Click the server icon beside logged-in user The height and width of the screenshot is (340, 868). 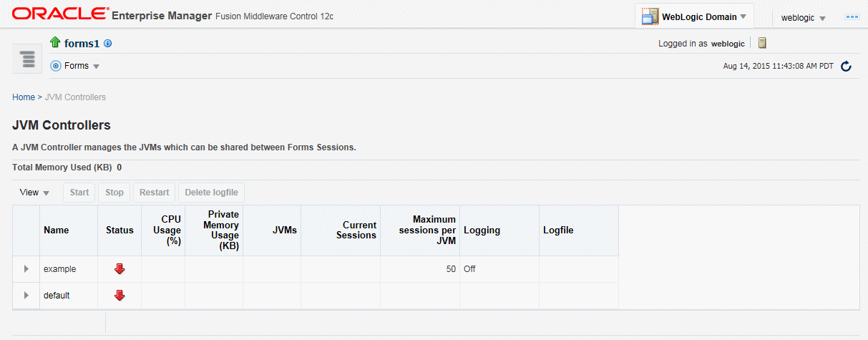(763, 43)
